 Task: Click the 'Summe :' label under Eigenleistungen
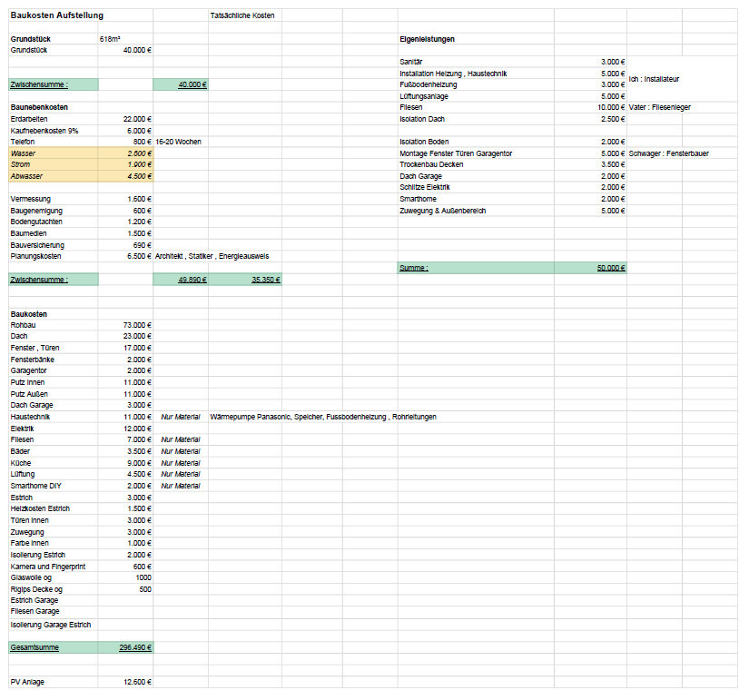point(413,268)
